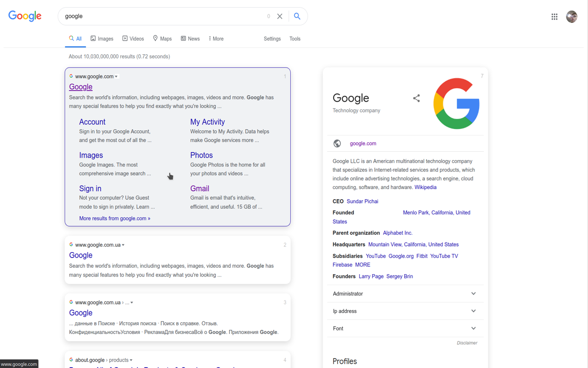The image size is (588, 368).
Task: Open dropdown arrow next to www.google.com
Action: click(x=116, y=77)
